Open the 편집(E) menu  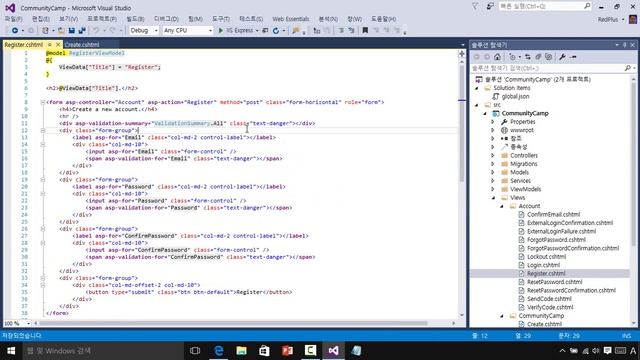[41, 19]
